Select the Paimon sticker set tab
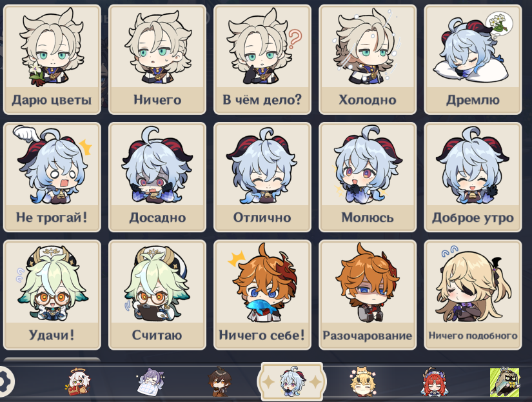Image resolution: width=532 pixels, height=402 pixels. tap(77, 382)
